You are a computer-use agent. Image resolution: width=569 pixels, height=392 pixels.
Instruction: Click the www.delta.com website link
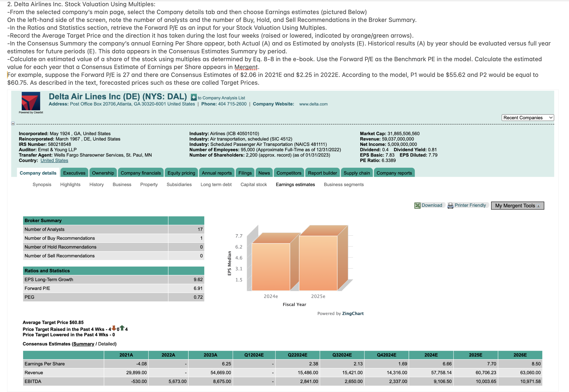tap(313, 104)
